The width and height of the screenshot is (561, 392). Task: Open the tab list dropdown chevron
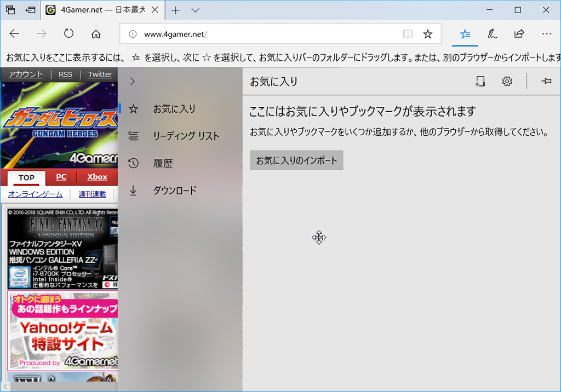tap(196, 10)
